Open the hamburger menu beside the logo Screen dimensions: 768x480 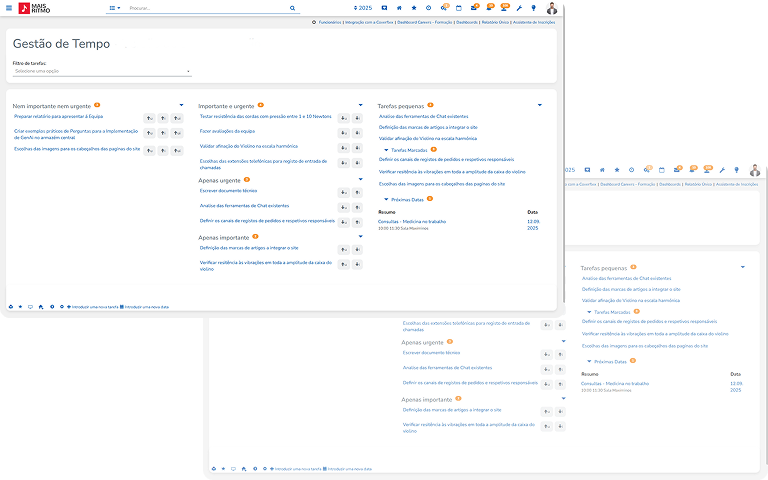pyautogui.click(x=9, y=8)
